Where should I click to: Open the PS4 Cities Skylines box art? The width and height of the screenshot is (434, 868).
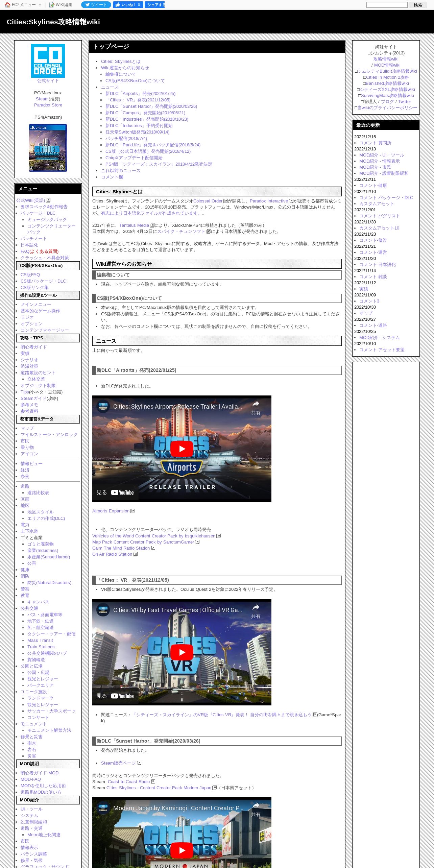(48, 148)
